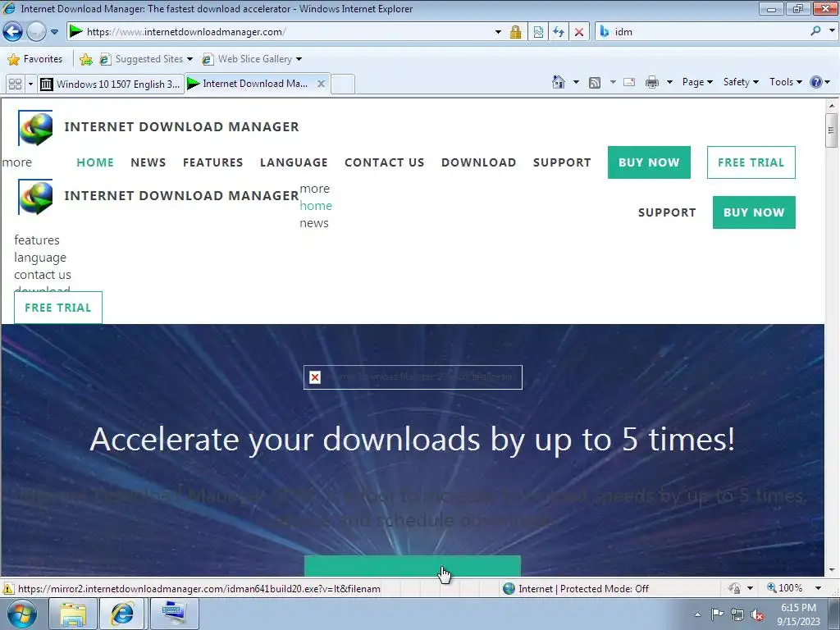Open Windows Start orb
Image resolution: width=840 pixels, height=630 pixels.
coord(22,614)
